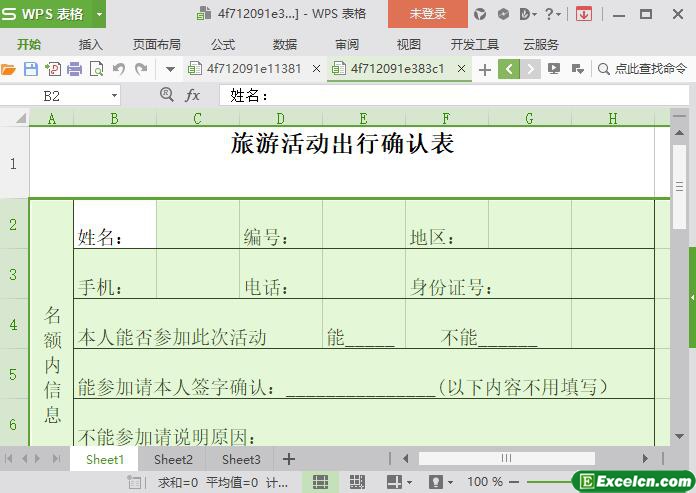Image resolution: width=696 pixels, height=493 pixels.
Task: Click the title cell 旅游活动出行确认表
Action: pos(342,162)
